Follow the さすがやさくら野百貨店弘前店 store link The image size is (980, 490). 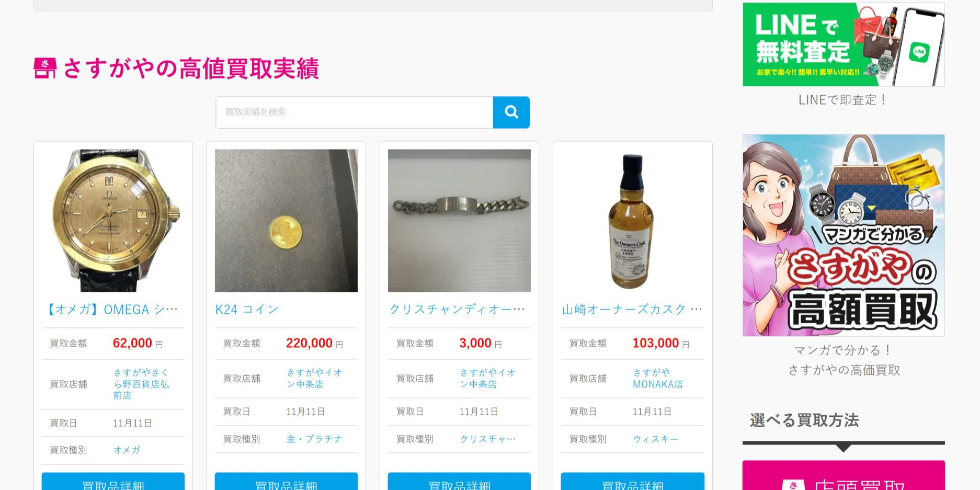click(141, 384)
